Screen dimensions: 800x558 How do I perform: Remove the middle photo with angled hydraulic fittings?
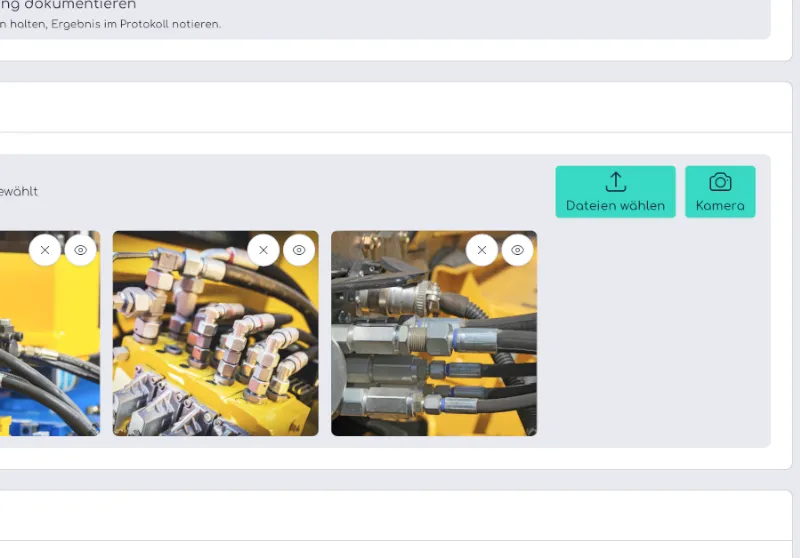pos(263,250)
